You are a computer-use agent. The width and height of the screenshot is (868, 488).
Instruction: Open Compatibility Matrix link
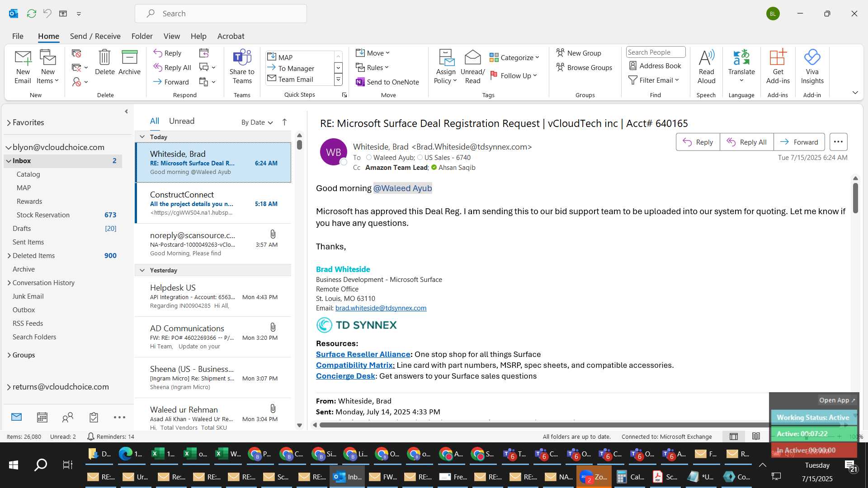[355, 365]
